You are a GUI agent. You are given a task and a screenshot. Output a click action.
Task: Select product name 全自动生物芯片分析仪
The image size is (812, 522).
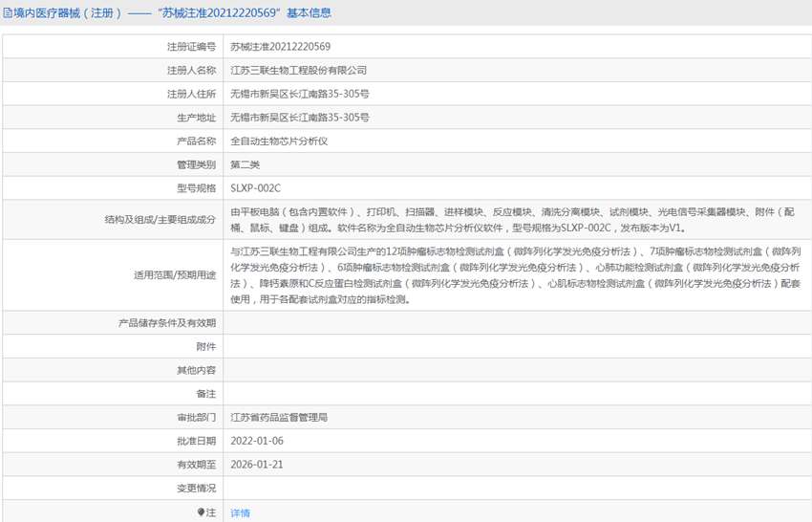279,141
